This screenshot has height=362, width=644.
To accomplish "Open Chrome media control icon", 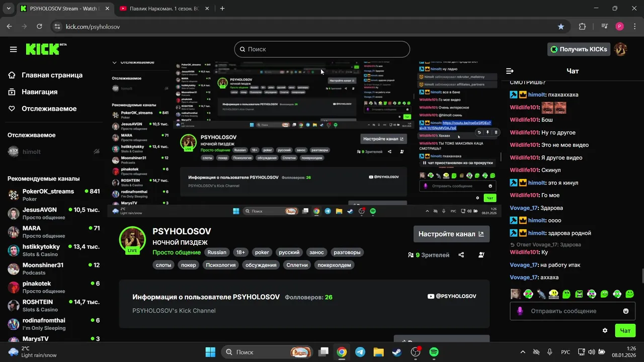I will (604, 27).
